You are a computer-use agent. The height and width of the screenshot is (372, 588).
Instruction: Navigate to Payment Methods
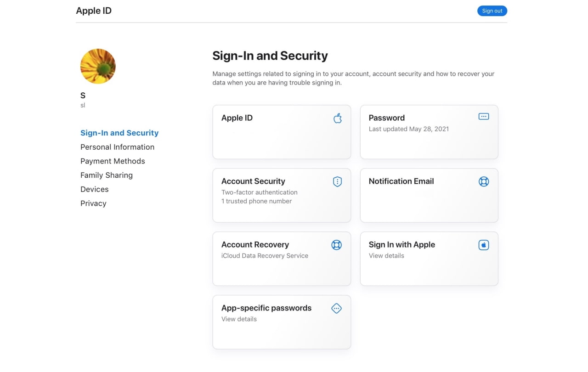[x=113, y=161]
